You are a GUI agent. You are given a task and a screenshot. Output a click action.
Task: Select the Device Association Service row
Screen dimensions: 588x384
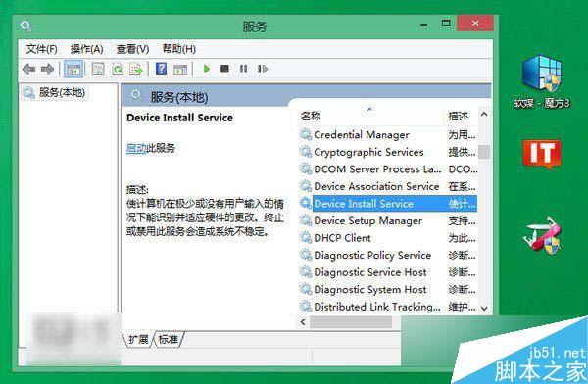click(x=388, y=186)
